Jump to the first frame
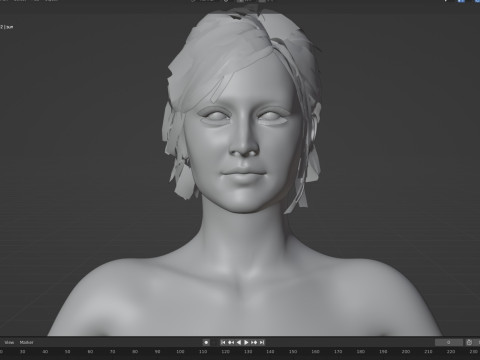The width and height of the screenshot is (480, 360). (223, 342)
